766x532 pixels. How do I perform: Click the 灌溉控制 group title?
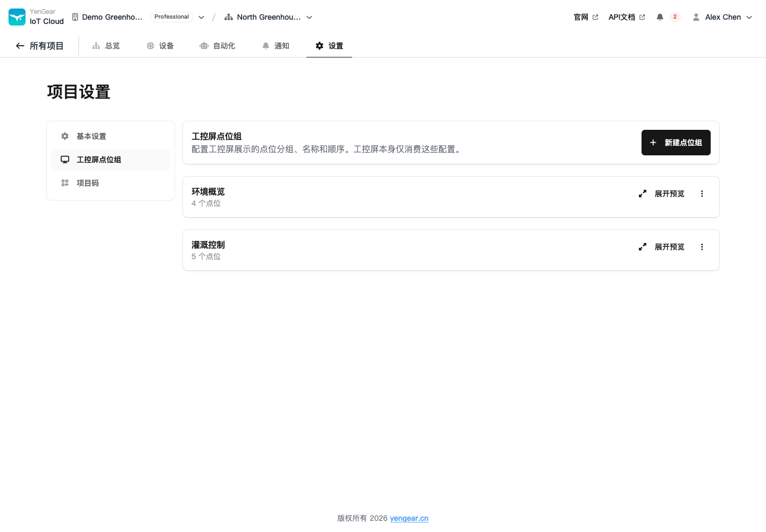tap(208, 245)
